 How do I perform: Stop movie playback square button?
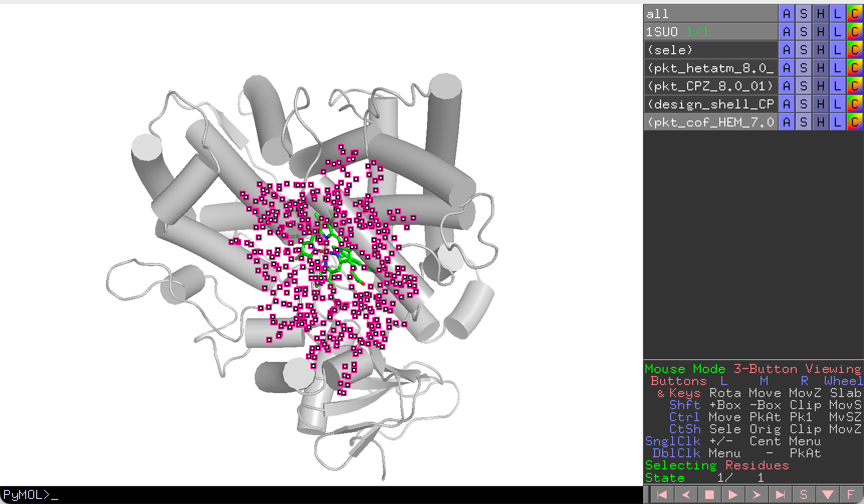point(709,494)
